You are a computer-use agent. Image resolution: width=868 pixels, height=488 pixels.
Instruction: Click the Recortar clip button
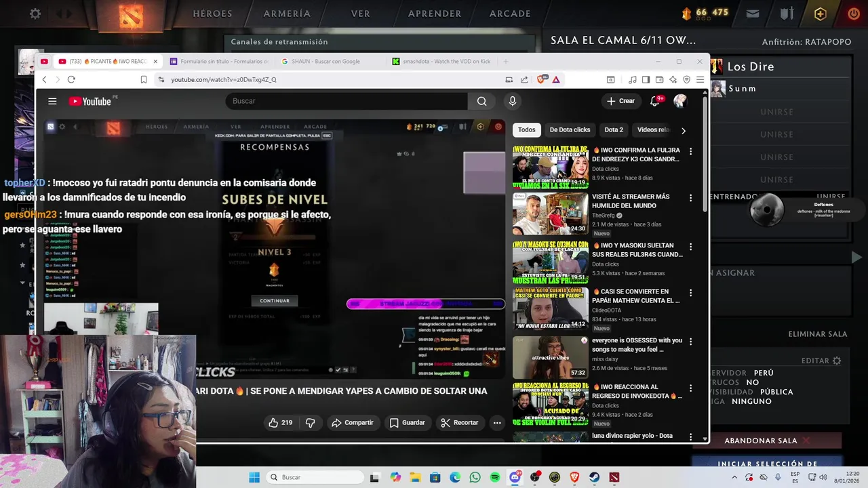coord(459,422)
